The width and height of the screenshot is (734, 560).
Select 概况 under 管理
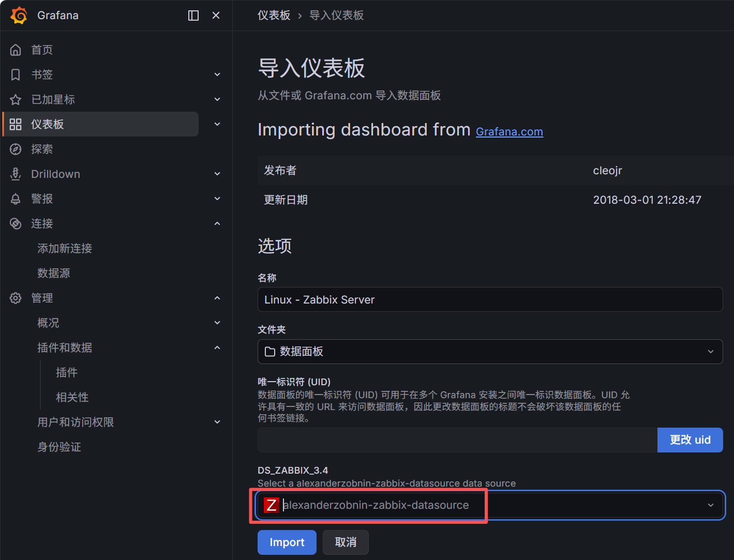(x=48, y=323)
